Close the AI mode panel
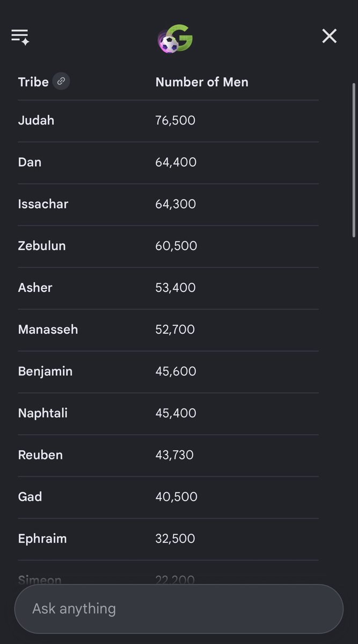The width and height of the screenshot is (358, 644). click(329, 36)
